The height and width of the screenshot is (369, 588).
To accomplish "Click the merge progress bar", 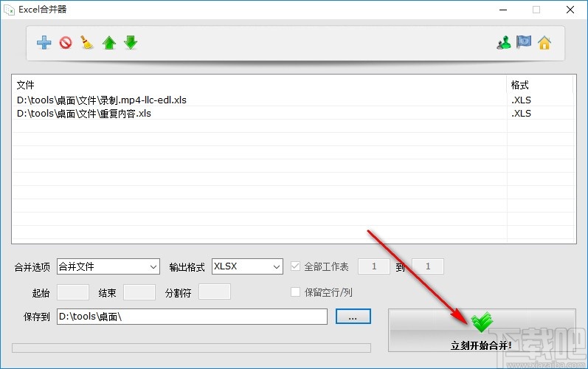I will click(x=191, y=348).
